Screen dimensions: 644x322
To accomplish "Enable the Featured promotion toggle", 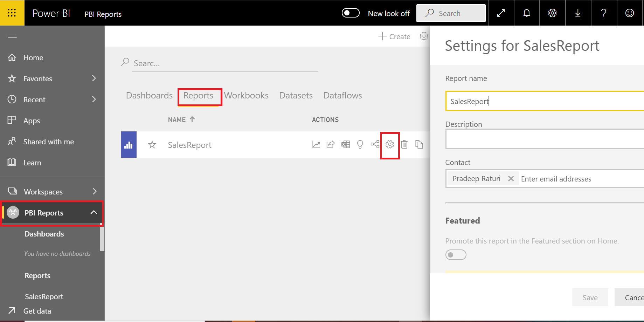I will (x=456, y=255).
